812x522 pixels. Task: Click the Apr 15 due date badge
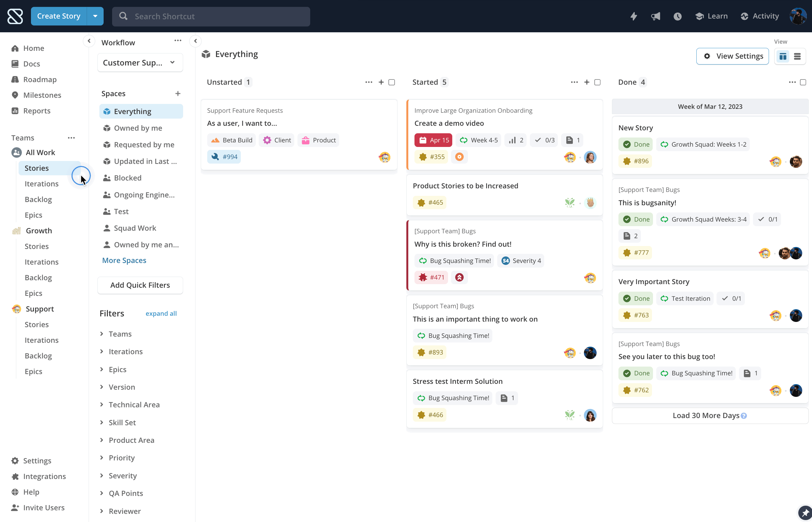(433, 140)
